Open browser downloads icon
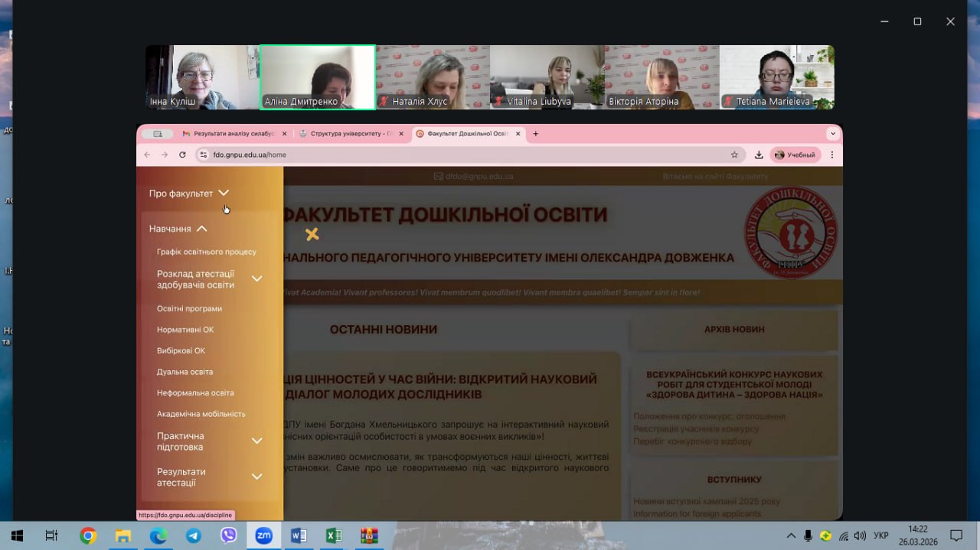The height and width of the screenshot is (550, 980). (x=759, y=155)
